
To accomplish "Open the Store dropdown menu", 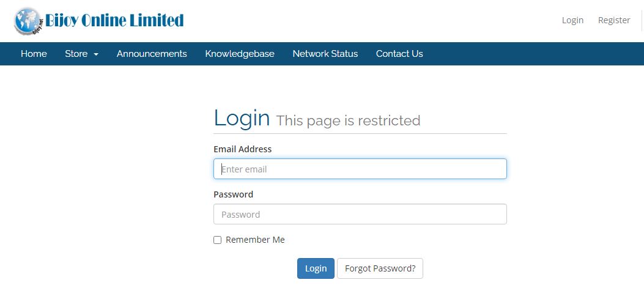I will point(76,54).
